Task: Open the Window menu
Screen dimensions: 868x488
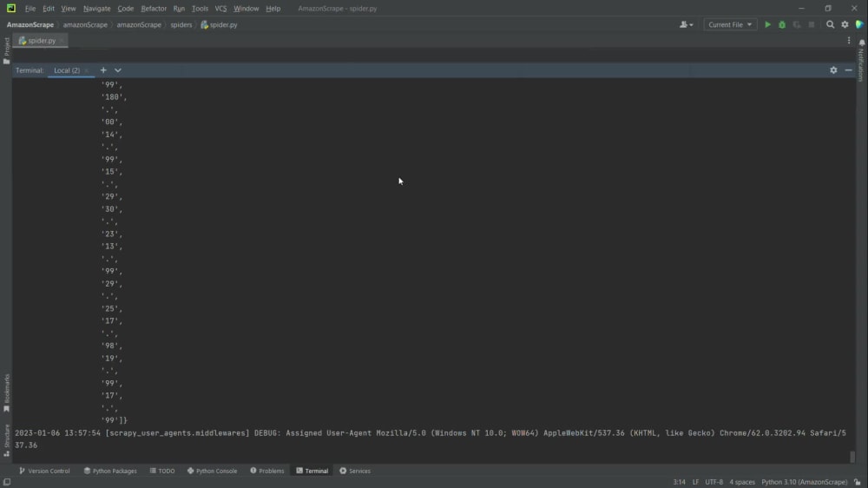Action: tap(246, 9)
